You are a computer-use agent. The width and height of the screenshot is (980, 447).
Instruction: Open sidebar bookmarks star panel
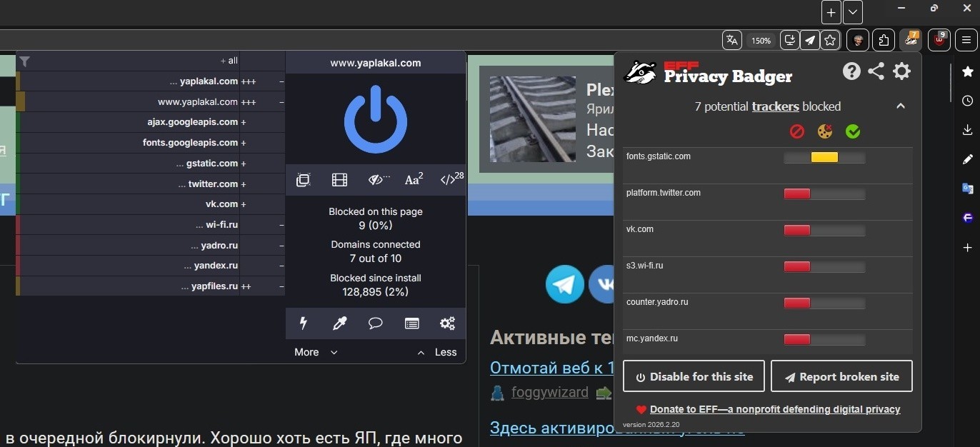pos(968,71)
